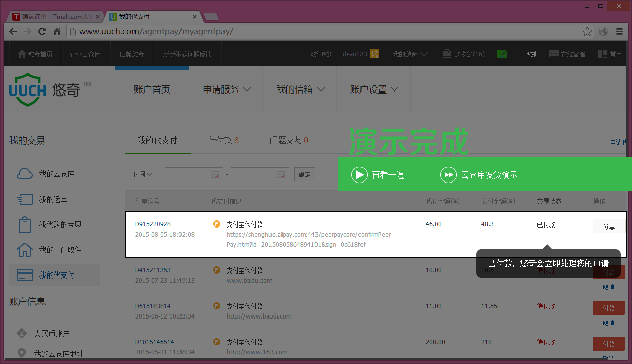The image size is (632, 364).
Task: Open the Chrome hamburger menu
Action: click(619, 31)
